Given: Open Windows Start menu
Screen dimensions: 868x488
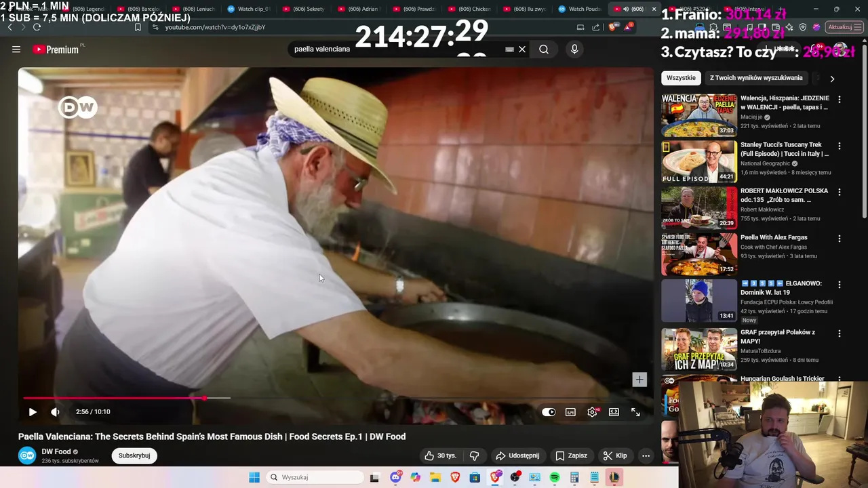Looking at the screenshot, I should coord(254,477).
